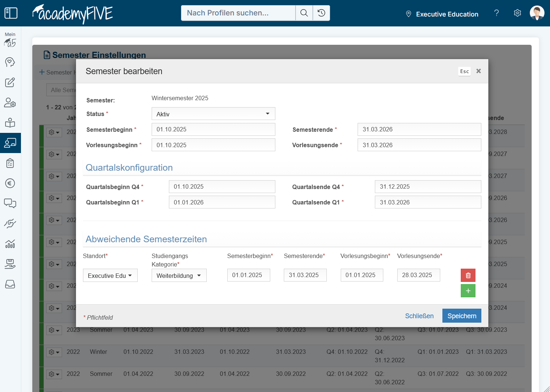Toggle the sidebar panel icon
The height and width of the screenshot is (392, 550).
pos(11,13)
